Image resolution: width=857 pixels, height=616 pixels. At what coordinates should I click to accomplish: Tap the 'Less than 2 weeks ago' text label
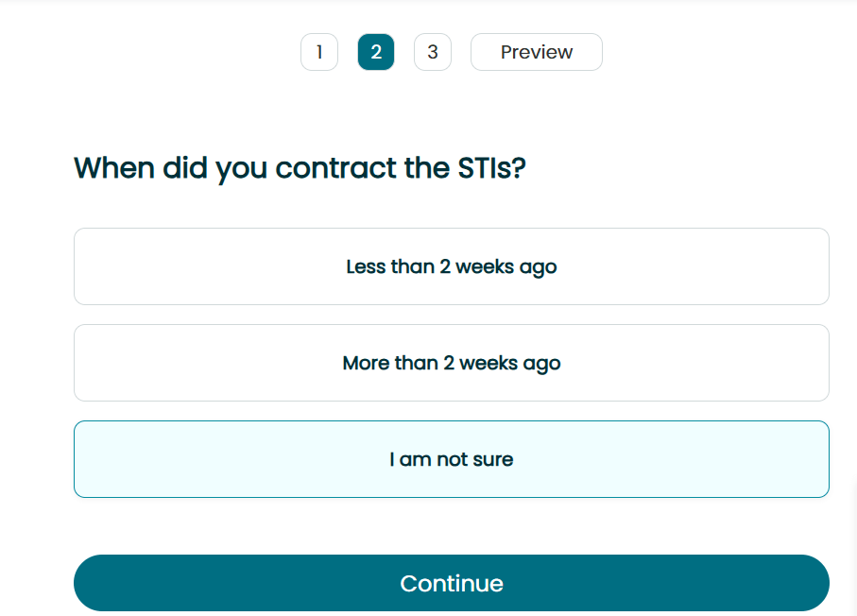(452, 266)
